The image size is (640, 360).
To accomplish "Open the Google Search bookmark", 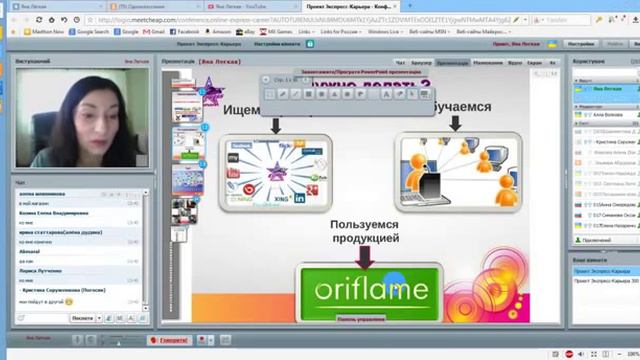I will [x=89, y=31].
